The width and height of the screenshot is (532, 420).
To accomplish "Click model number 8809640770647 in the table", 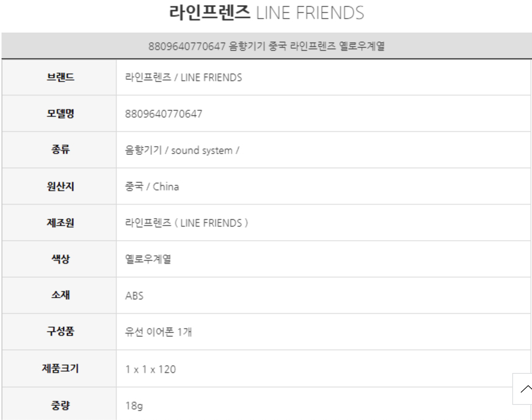I will coord(164,114).
